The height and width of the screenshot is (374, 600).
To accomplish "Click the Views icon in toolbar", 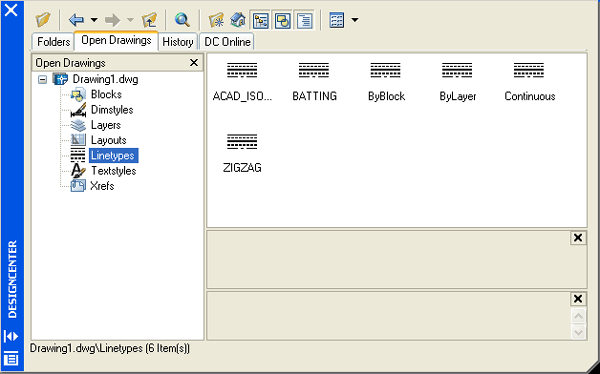I will coord(337,20).
